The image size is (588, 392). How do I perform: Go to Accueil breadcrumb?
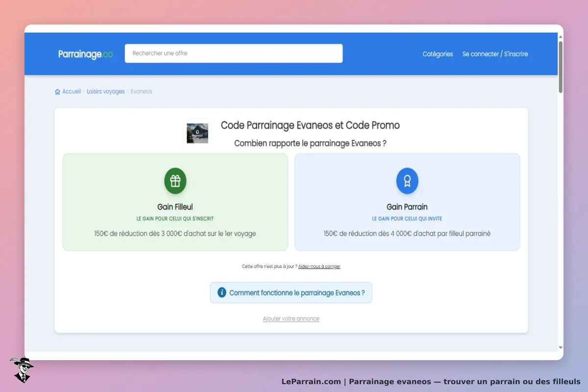pyautogui.click(x=72, y=92)
